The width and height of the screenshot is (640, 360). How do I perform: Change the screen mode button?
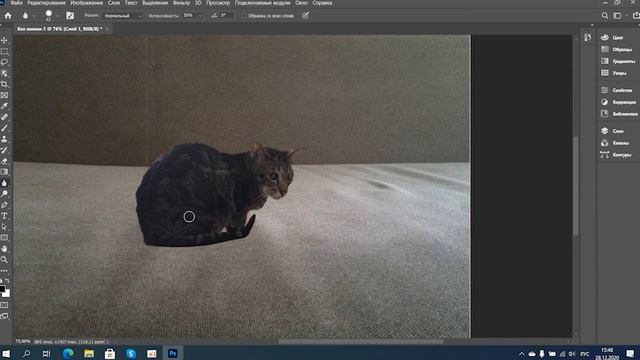coord(4,316)
